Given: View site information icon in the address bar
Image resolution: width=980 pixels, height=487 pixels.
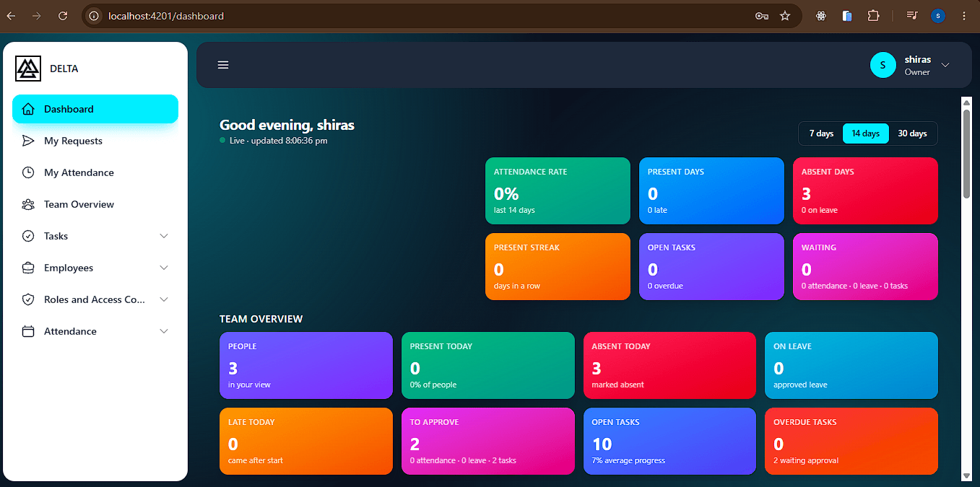Looking at the screenshot, I should click(x=94, y=16).
